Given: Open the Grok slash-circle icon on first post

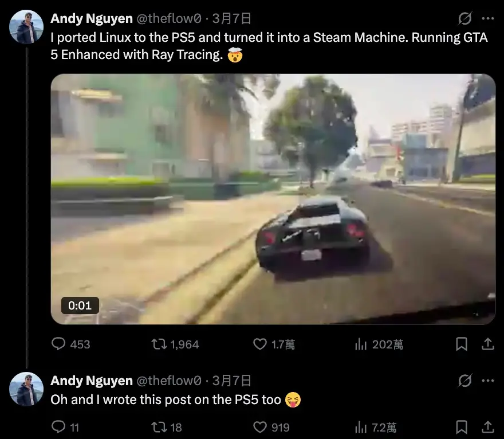Looking at the screenshot, I should [465, 18].
